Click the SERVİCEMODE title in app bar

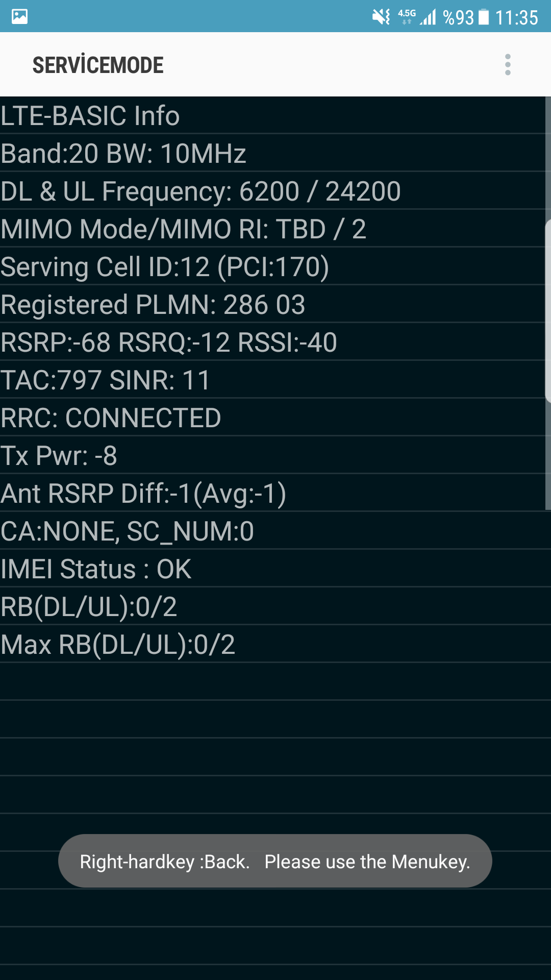coord(98,65)
